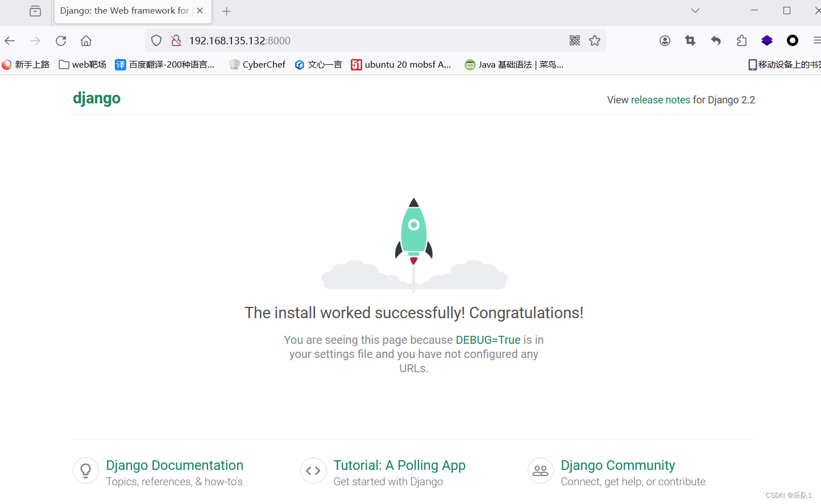Open Tutorial: A Polling App link
821x504 pixels.
click(400, 465)
